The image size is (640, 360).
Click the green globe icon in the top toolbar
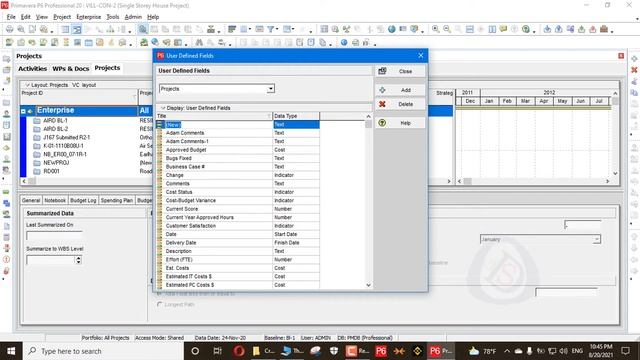click(x=391, y=29)
